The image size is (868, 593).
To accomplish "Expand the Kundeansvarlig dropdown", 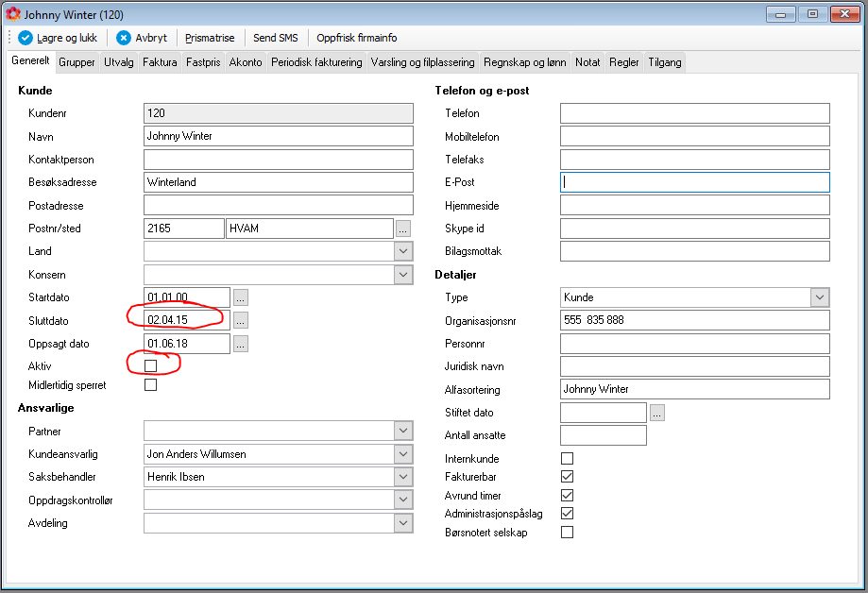I will (403, 454).
